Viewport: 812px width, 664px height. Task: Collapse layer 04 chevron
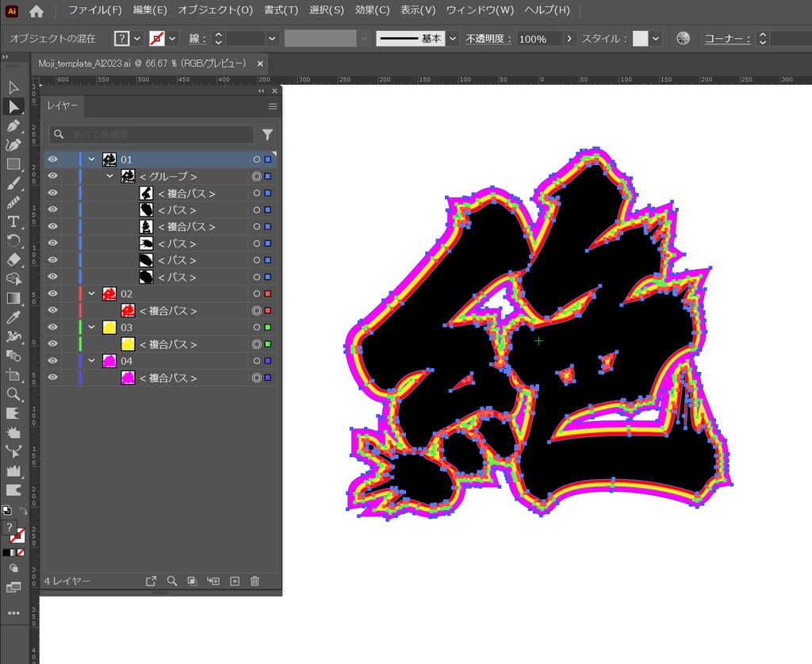click(92, 360)
